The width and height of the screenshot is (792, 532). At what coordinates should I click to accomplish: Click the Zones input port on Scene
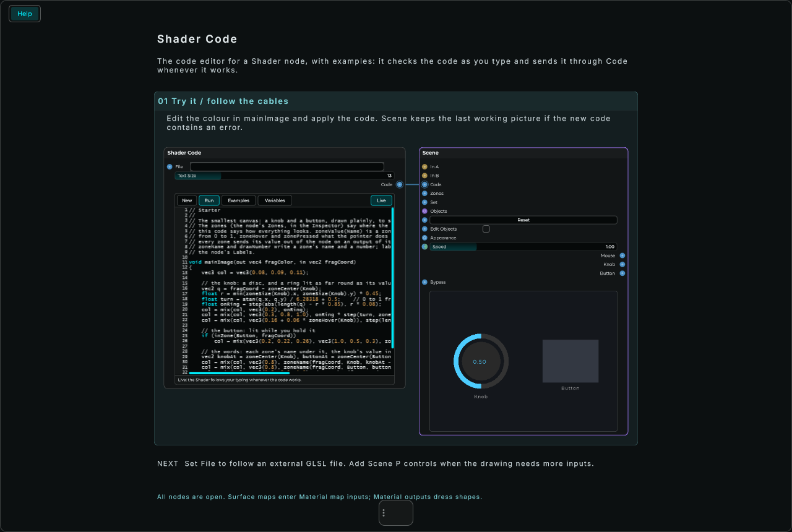424,194
